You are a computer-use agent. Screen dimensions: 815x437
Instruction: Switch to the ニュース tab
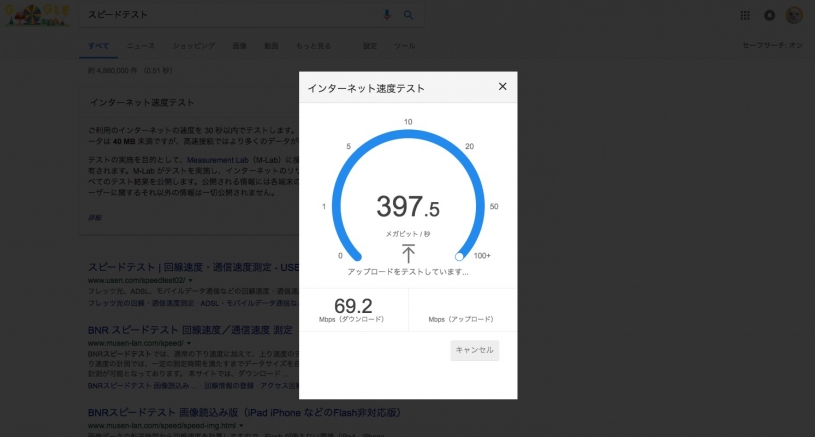point(141,46)
